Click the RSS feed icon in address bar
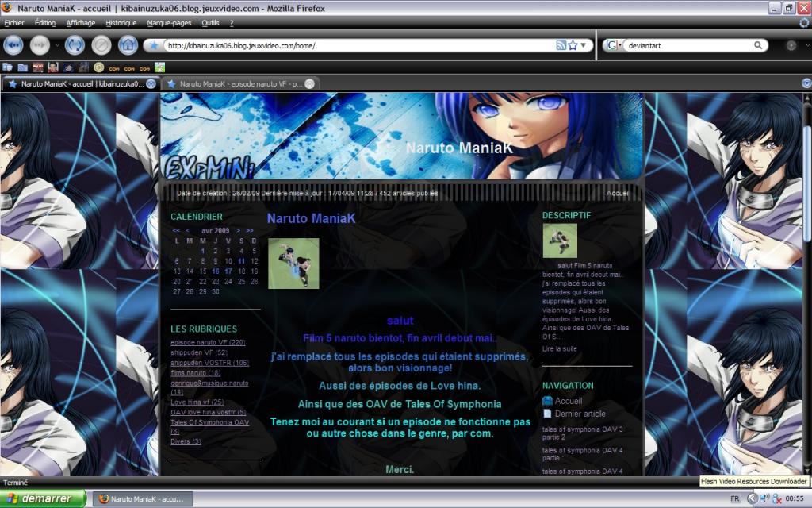Viewport: 812px width, 508px height. coord(561,45)
